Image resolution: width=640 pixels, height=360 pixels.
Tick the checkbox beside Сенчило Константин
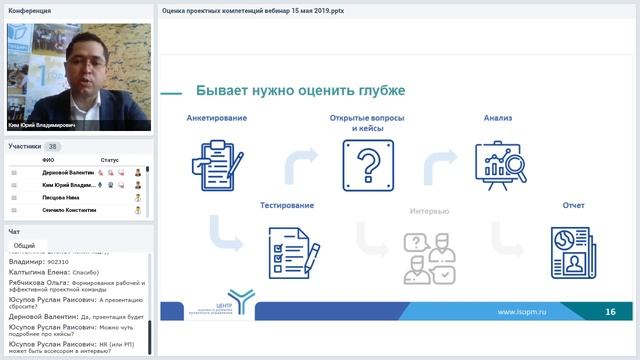click(14, 210)
